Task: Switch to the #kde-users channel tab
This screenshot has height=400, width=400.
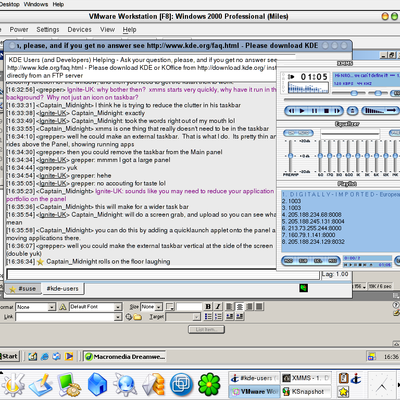Action: [63, 289]
